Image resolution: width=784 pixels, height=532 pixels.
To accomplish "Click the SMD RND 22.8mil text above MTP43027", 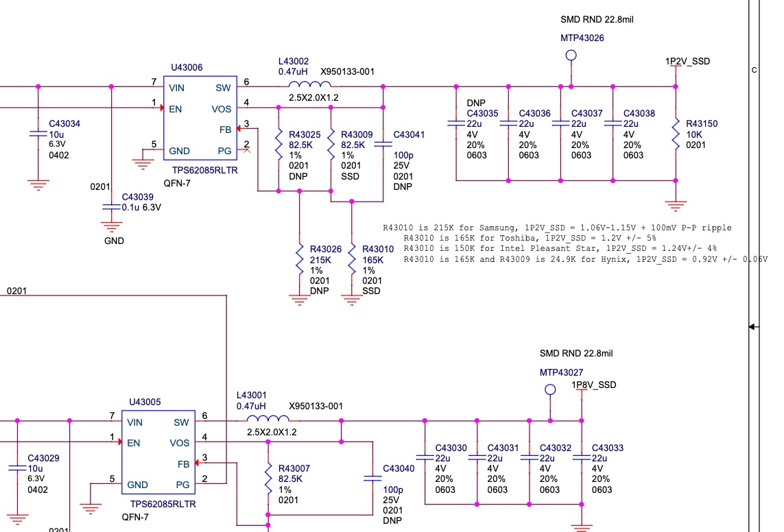I will point(576,354).
